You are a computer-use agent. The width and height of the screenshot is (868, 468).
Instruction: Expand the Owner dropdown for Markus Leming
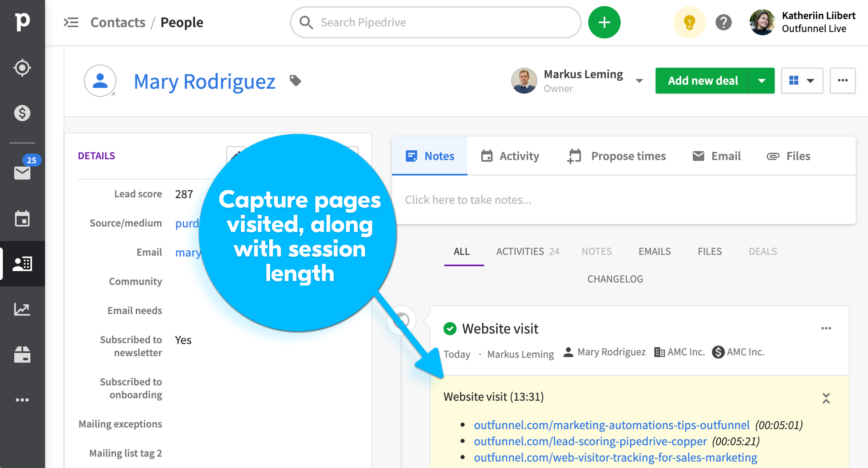click(640, 81)
